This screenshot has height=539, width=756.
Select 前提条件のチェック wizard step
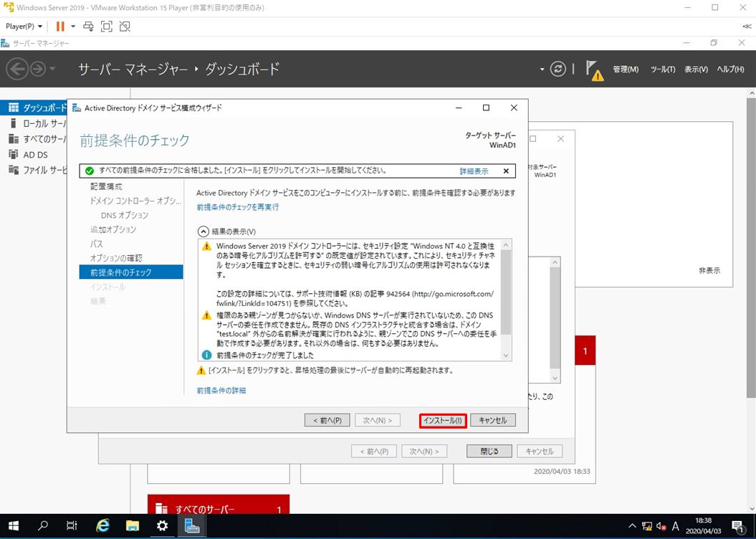[131, 272]
